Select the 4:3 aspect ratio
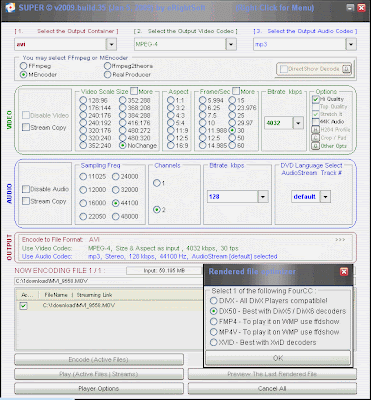 click(x=171, y=115)
